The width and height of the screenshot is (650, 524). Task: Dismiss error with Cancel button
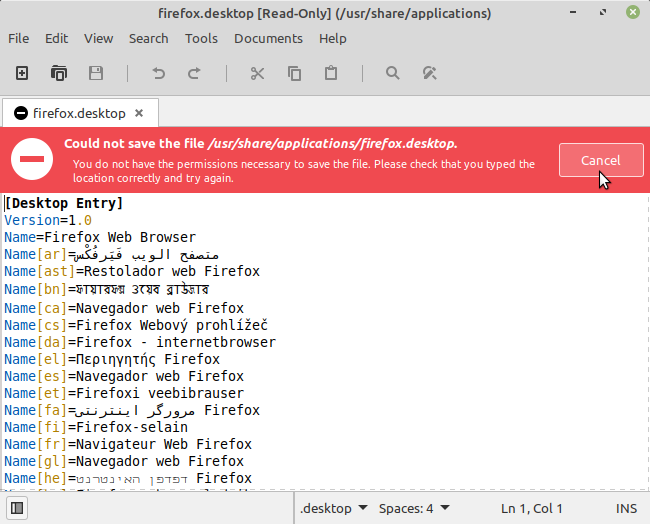[x=601, y=160]
